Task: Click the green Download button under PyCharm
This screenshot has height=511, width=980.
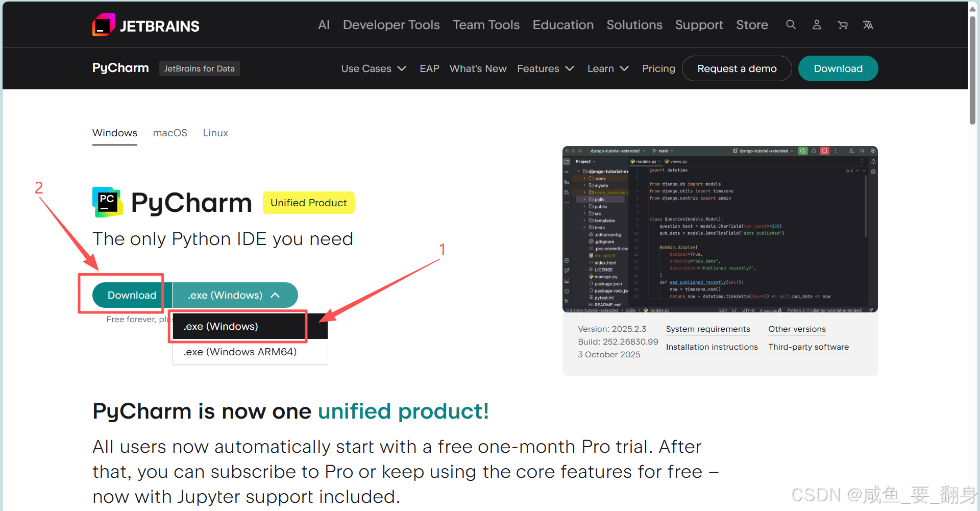Action: [132, 295]
